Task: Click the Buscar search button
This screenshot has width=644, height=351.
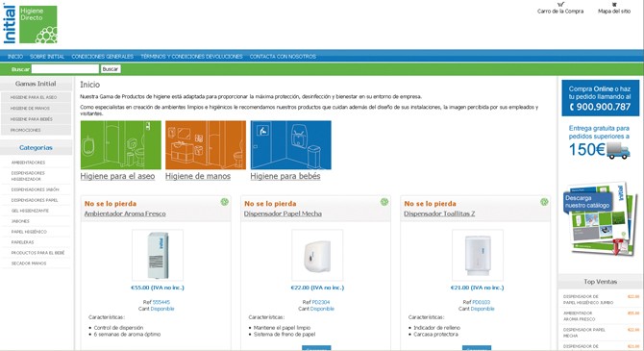Action: [111, 69]
